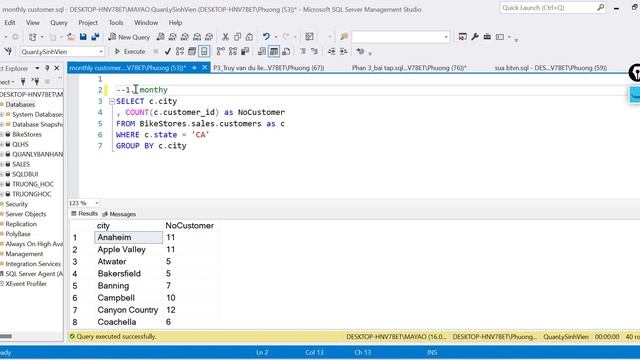Click the Change Connection icon left of database box

tap(8, 51)
